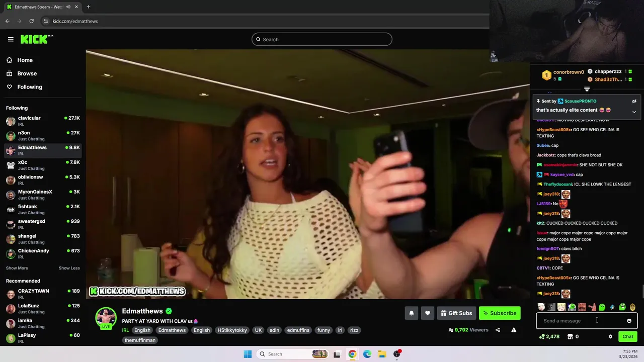Open oblivionsw channel in sidebar
This screenshot has width=644, height=362.
(x=43, y=180)
